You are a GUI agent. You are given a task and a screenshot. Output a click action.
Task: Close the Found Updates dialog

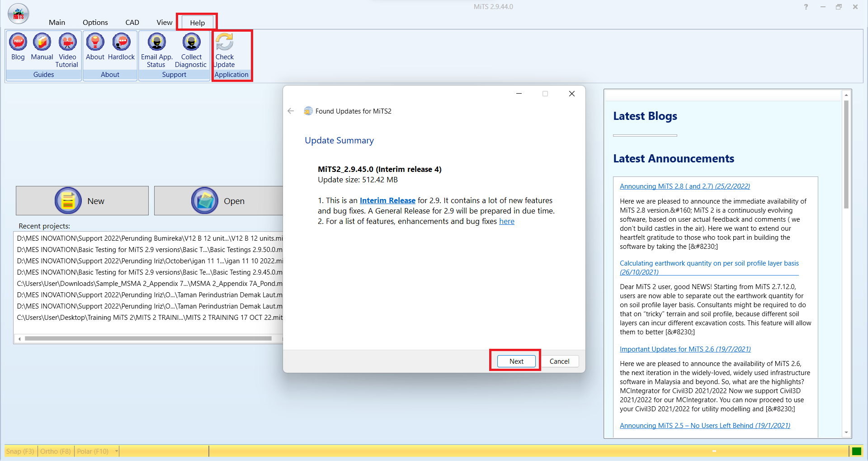click(571, 94)
